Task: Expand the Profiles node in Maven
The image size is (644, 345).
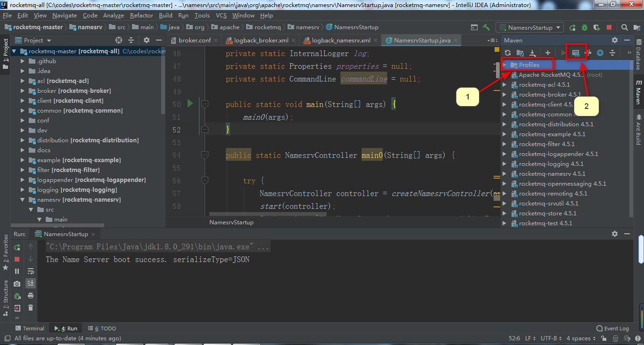Action: (504, 65)
